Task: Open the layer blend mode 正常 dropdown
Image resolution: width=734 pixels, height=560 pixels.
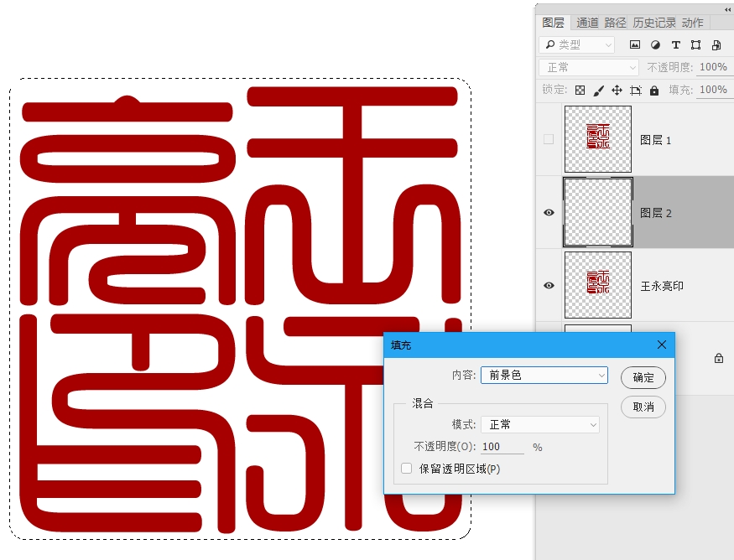Action: coord(587,66)
